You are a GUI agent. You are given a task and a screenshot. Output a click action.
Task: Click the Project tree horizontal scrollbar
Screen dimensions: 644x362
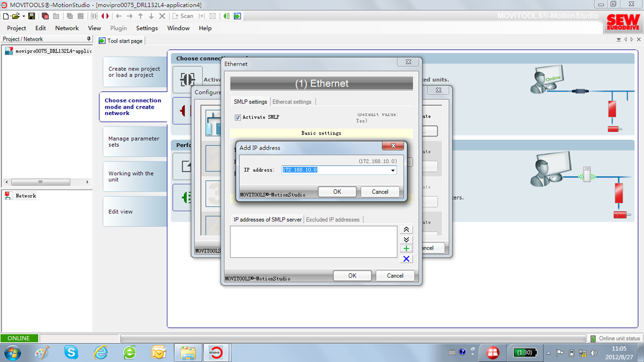tap(40, 182)
